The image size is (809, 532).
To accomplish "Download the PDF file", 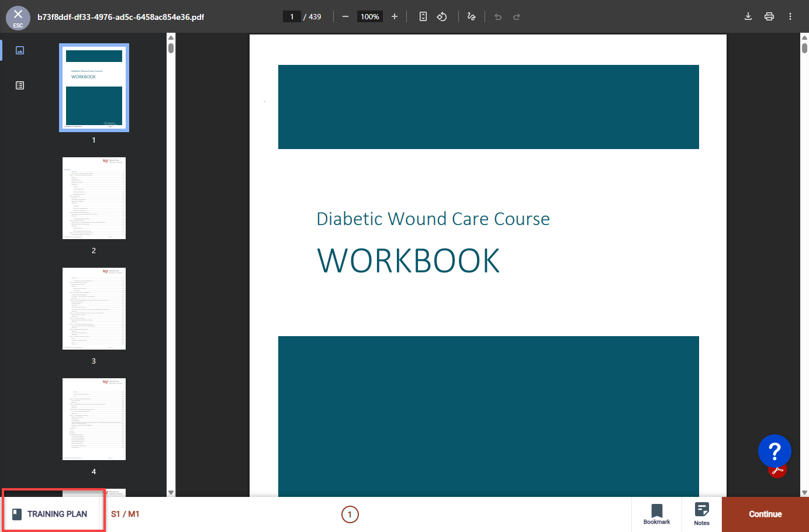I will click(x=748, y=16).
